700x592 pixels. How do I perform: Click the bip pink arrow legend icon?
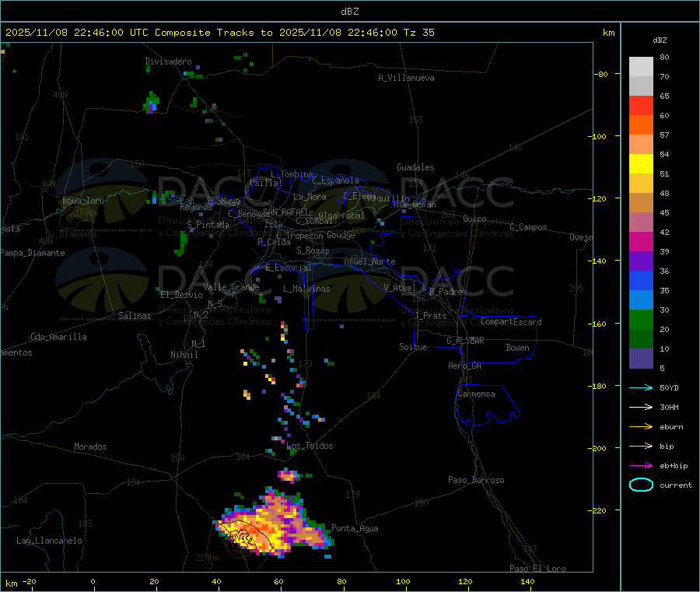[641, 446]
